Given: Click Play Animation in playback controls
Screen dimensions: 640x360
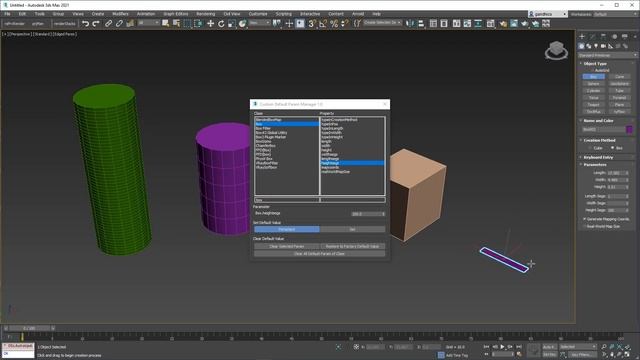Looking at the screenshot, I should (502, 347).
